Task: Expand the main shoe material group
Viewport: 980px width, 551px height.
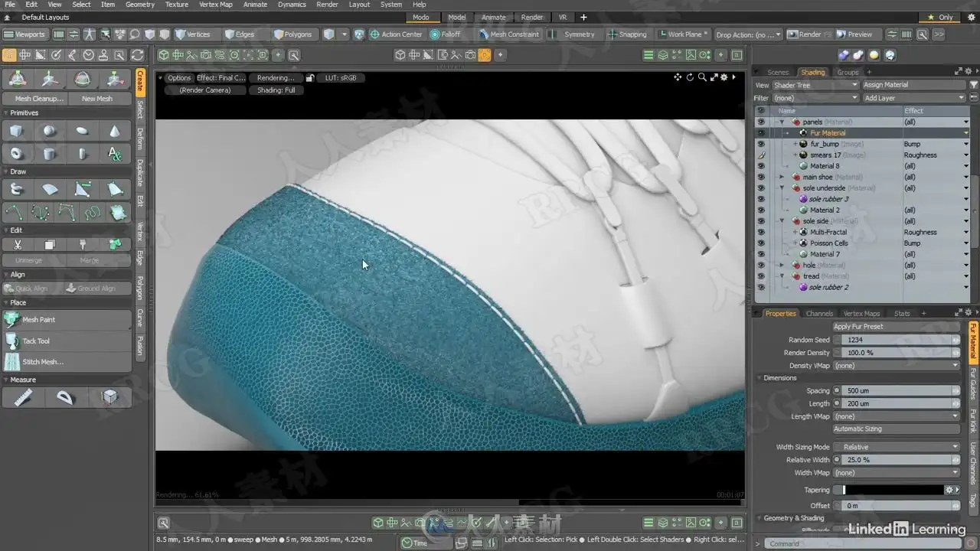Action: pos(782,177)
